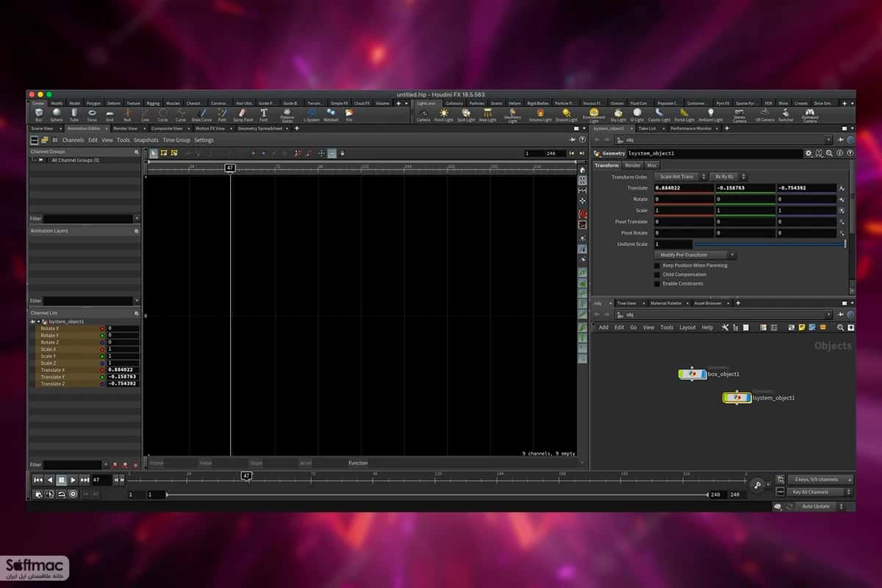Click the Uniform Scale slider
882x588 pixels.
pyautogui.click(x=770, y=243)
